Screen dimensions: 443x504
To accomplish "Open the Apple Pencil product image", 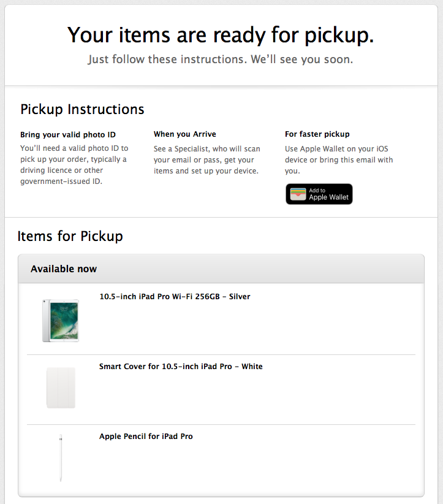I will [x=61, y=457].
